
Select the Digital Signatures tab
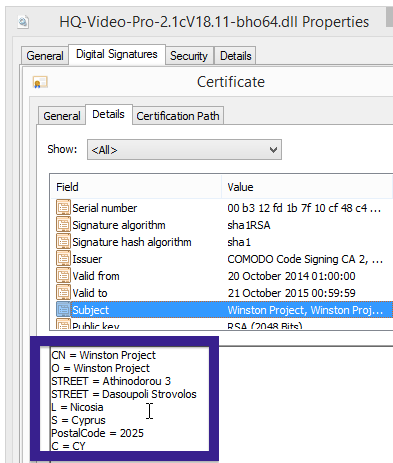point(117,54)
